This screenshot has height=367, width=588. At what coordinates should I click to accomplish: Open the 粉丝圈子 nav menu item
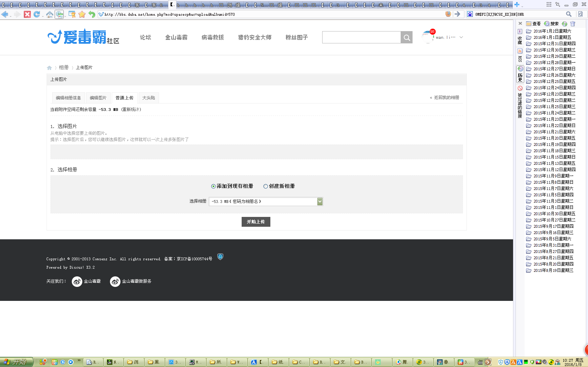297,37
